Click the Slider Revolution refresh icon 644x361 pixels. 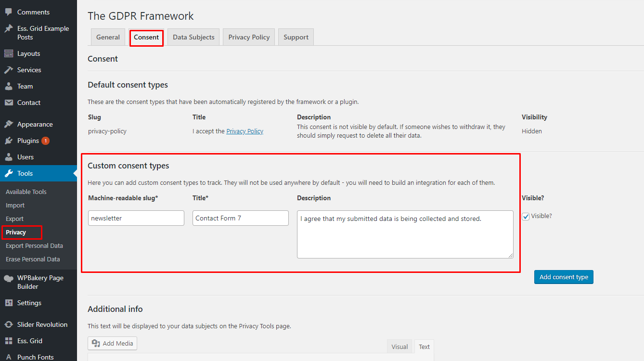click(9, 324)
